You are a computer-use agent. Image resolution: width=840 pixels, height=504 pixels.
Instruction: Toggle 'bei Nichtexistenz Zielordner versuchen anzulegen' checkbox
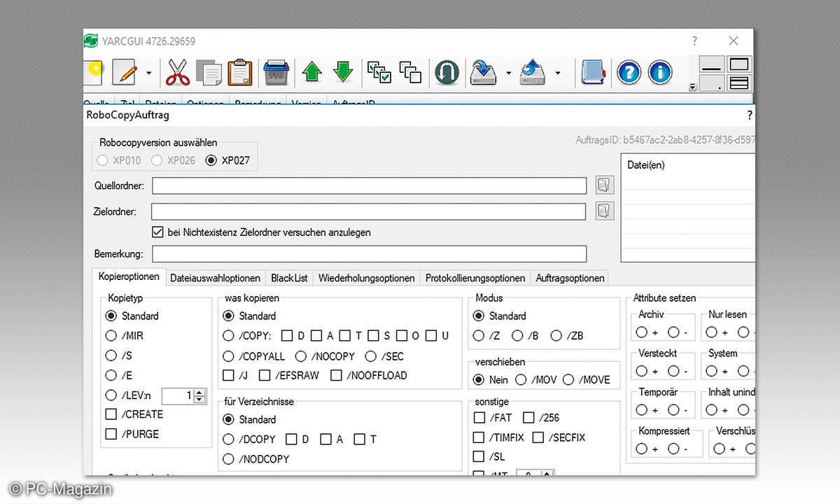[x=157, y=232]
